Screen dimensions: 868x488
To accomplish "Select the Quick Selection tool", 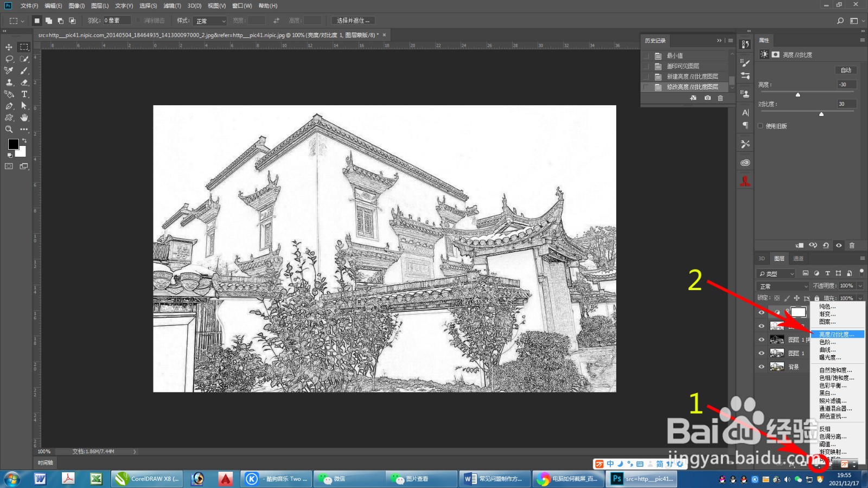I will pos(24,59).
